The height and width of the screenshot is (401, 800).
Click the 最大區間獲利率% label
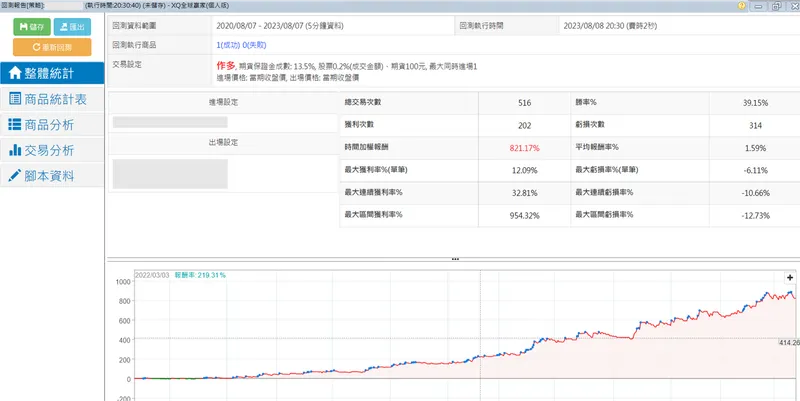[373, 214]
